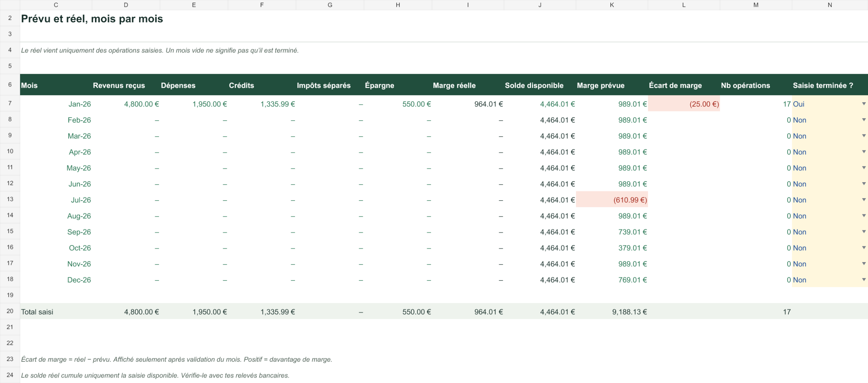Click the red (610.99 €) marge prévue cell
The height and width of the screenshot is (383, 868).
(612, 200)
